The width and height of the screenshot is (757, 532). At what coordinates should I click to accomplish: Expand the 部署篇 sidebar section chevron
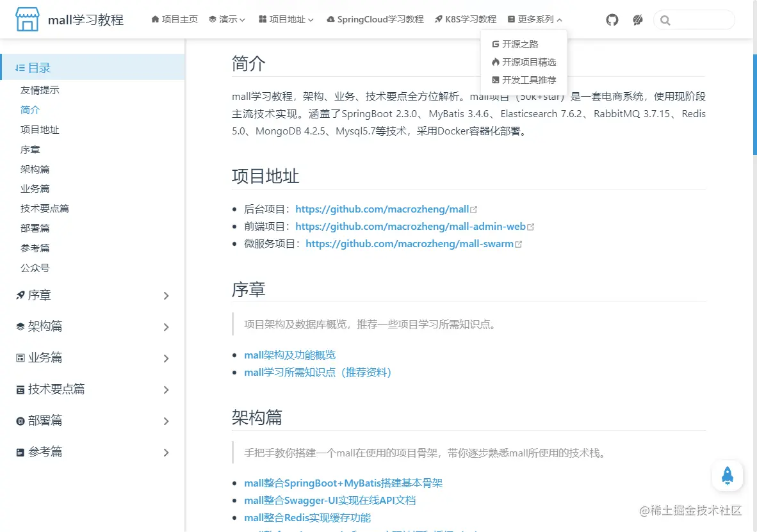[166, 421]
